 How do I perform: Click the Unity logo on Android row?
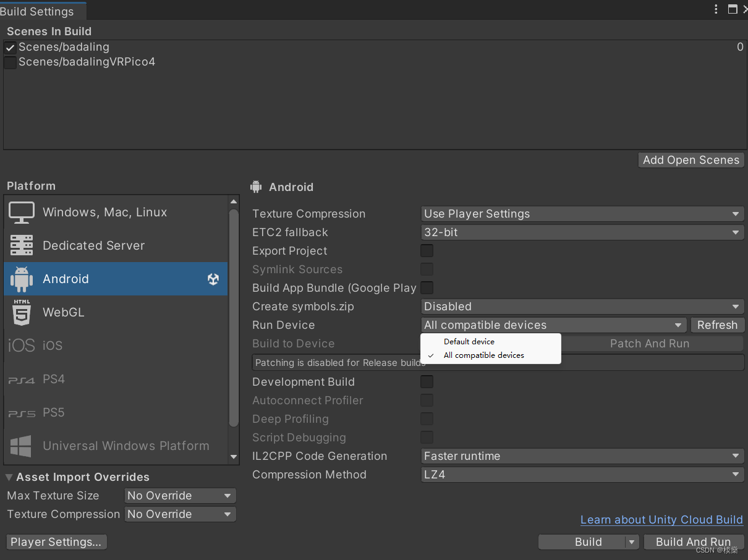point(213,279)
